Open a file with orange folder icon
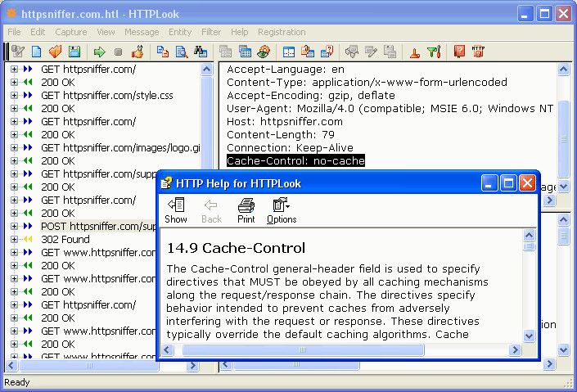 [x=55, y=52]
